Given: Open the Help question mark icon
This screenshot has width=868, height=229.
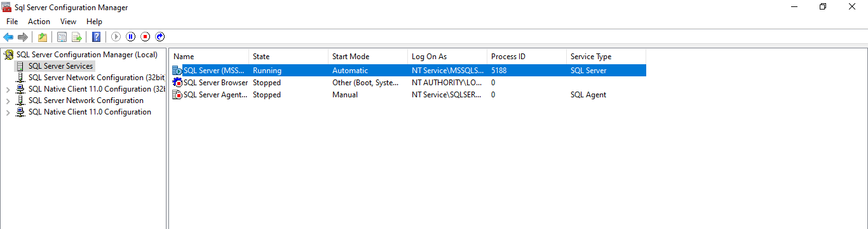Looking at the screenshot, I should point(96,37).
